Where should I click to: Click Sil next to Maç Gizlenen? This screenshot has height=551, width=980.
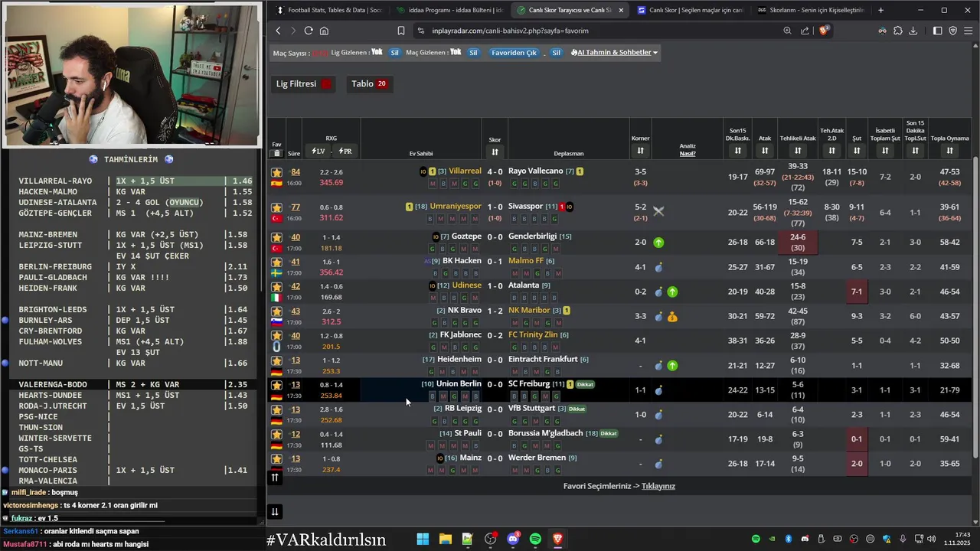tap(473, 53)
